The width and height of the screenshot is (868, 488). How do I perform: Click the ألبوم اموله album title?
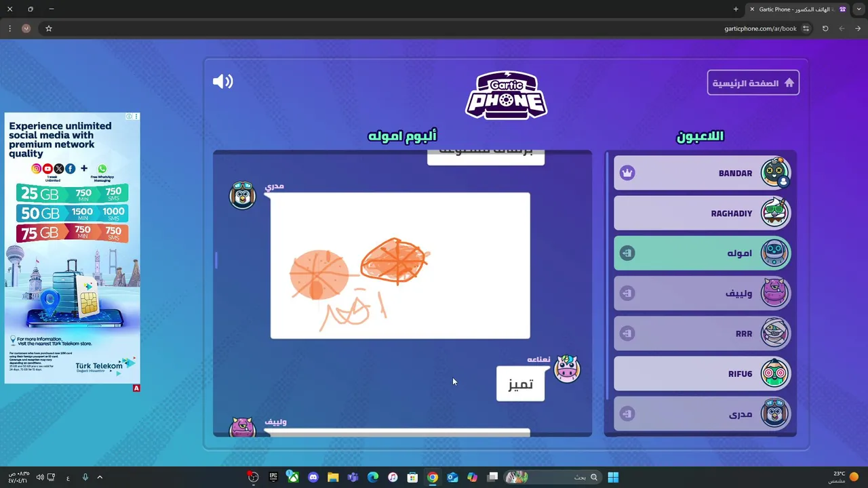pos(402,136)
